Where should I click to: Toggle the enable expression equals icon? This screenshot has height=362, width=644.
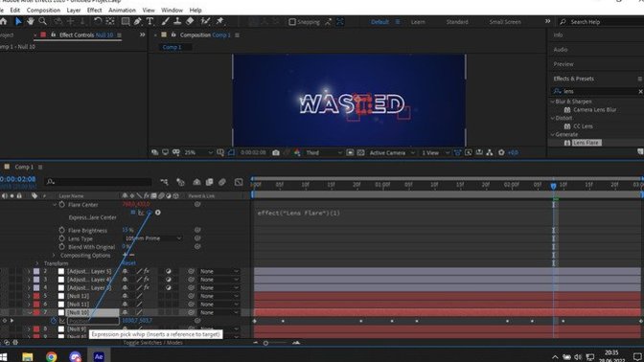pyautogui.click(x=133, y=213)
